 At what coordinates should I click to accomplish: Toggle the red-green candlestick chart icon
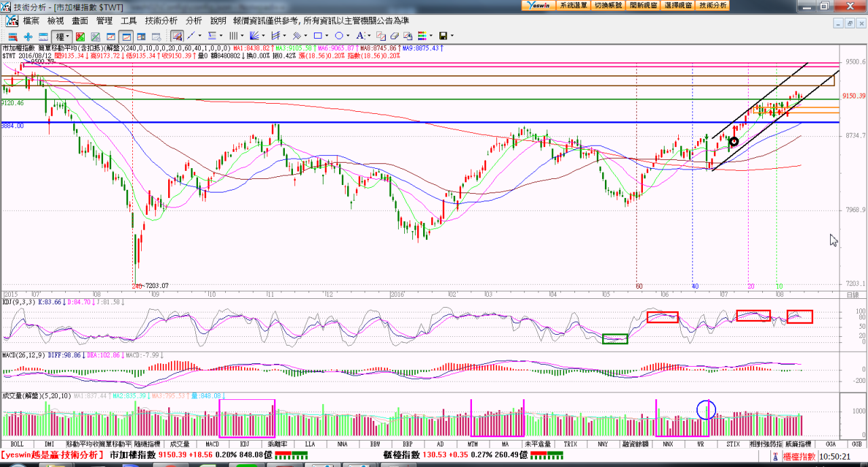pos(80,36)
